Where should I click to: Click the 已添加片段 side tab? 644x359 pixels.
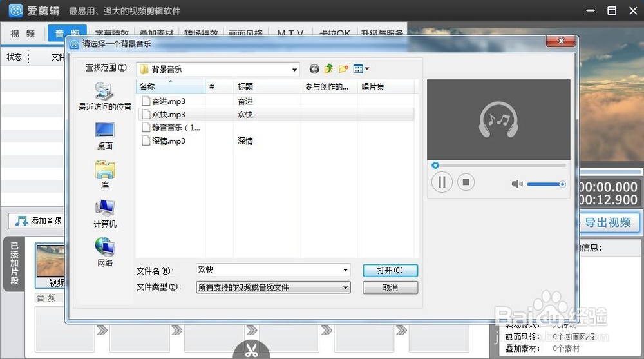14,264
